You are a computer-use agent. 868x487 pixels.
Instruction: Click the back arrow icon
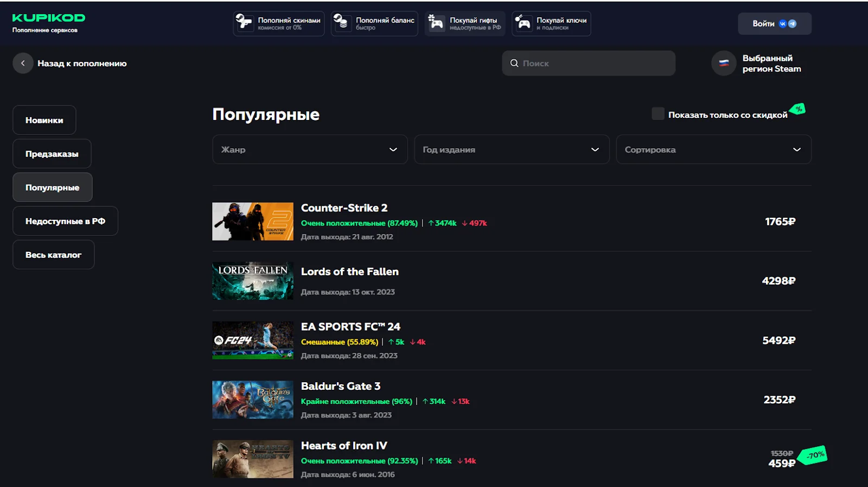click(x=23, y=64)
